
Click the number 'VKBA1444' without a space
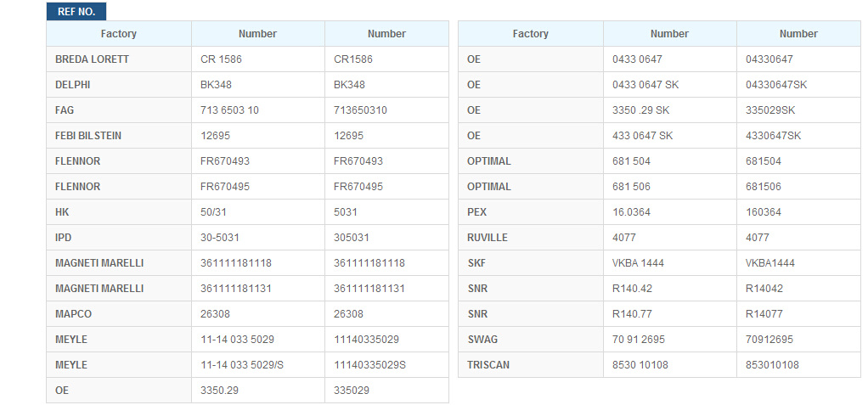(x=770, y=263)
